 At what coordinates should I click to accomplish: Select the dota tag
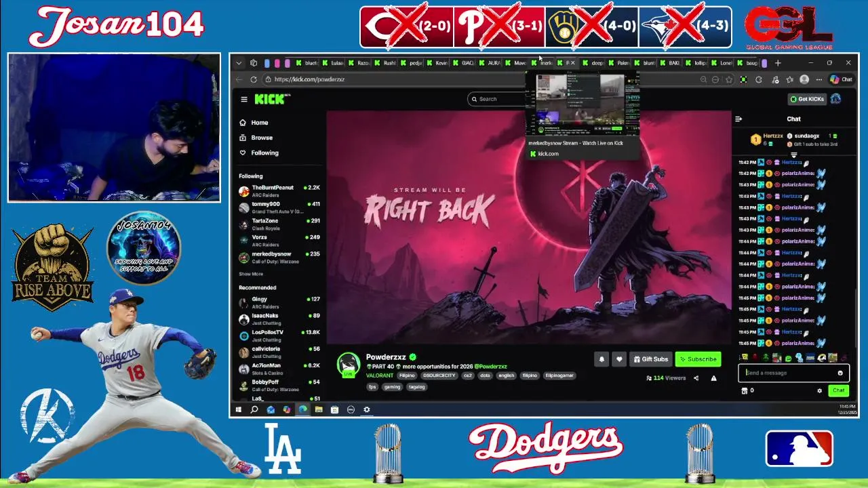tap(485, 375)
